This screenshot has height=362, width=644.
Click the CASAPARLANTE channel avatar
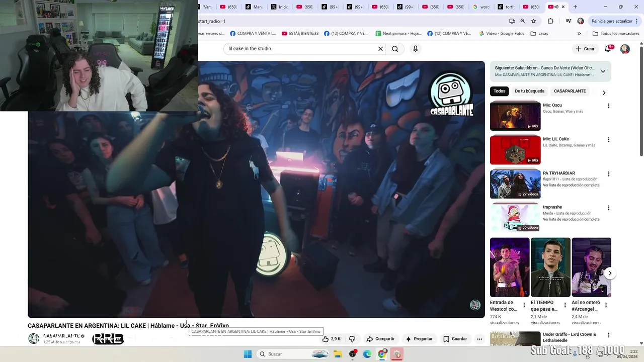34,339
